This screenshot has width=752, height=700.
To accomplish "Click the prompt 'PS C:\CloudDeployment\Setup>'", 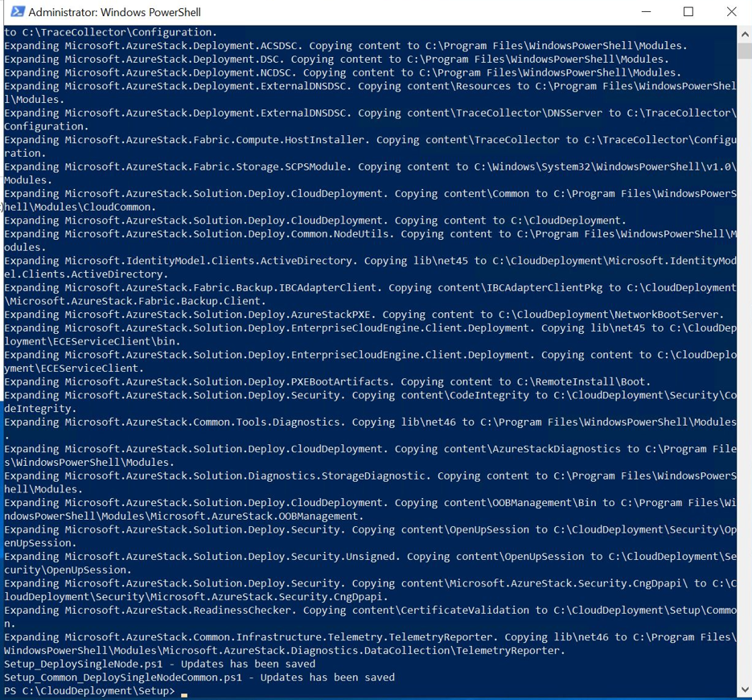I will (90, 691).
